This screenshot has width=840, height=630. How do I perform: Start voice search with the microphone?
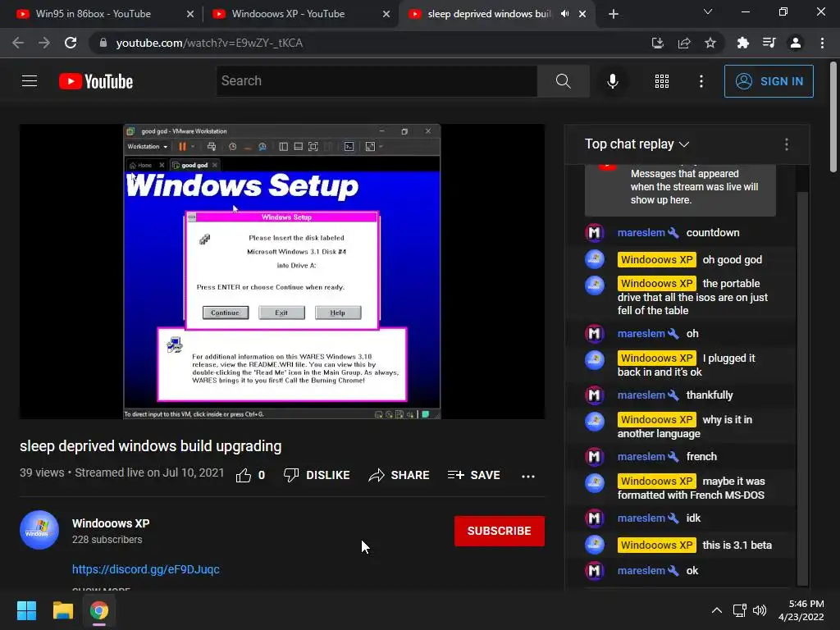coord(612,81)
